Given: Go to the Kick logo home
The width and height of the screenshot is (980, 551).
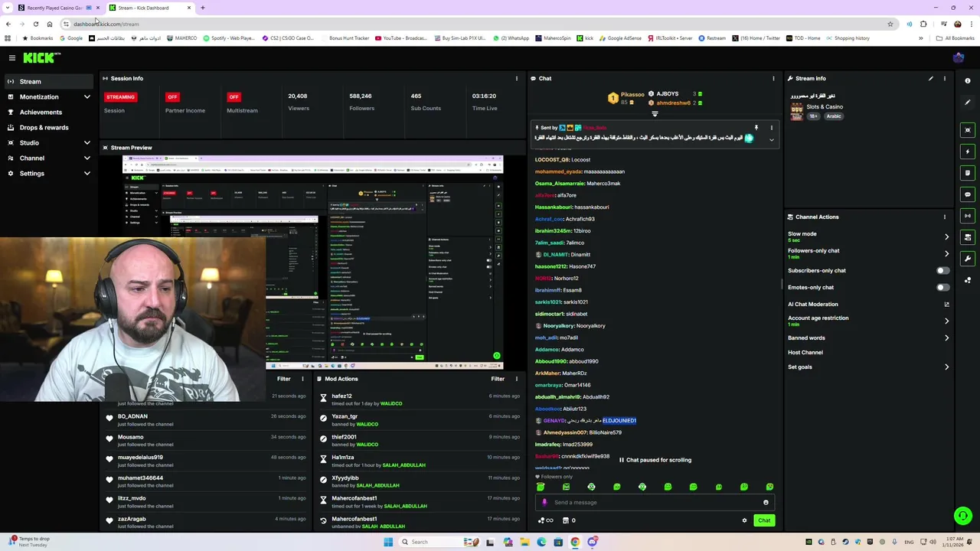Looking at the screenshot, I should (x=41, y=57).
